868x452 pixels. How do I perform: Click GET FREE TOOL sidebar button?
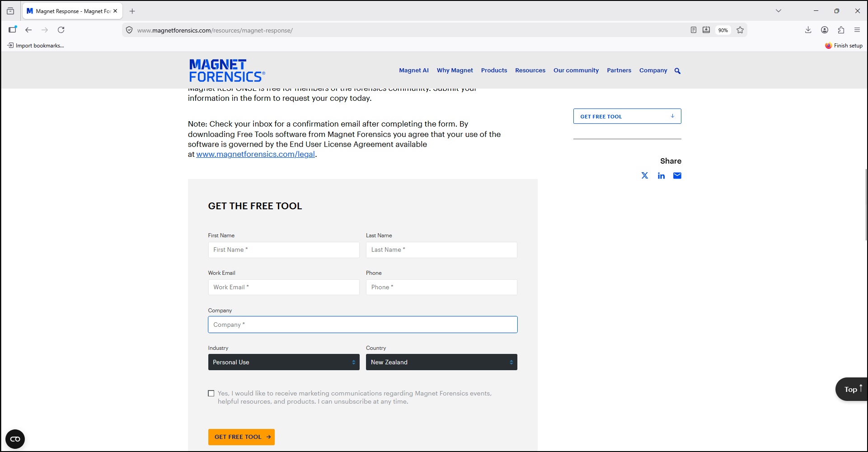pyautogui.click(x=627, y=116)
